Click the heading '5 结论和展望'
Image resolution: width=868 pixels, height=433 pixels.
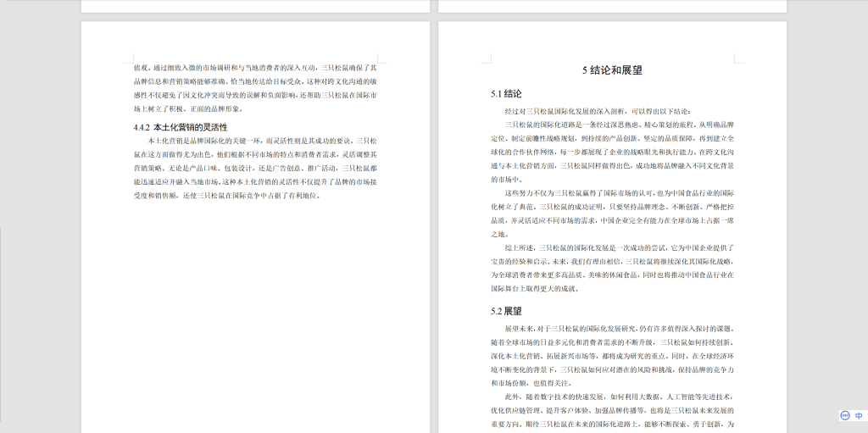(x=612, y=70)
